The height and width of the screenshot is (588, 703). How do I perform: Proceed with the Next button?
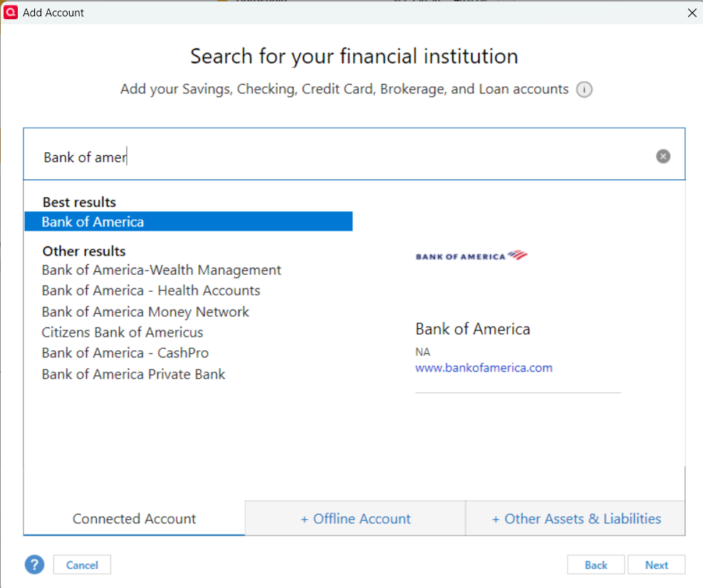(x=657, y=565)
